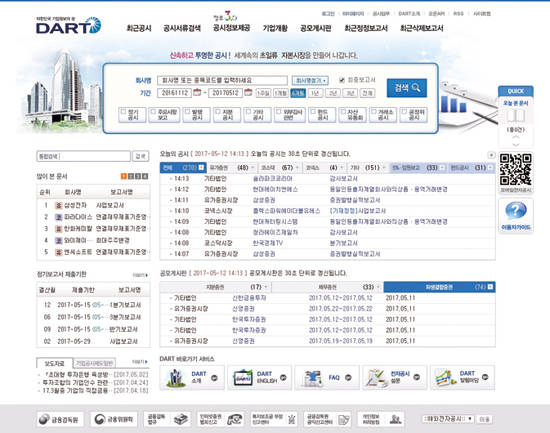Expand the 기타 (151) tab arrow
Image resolution: width=550 pixels, height=433 pixels.
pos(384,168)
